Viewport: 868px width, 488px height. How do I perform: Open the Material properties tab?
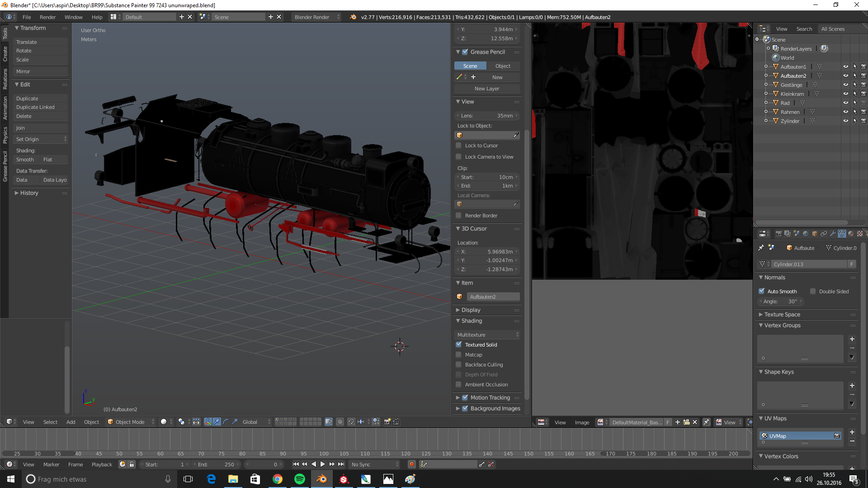pyautogui.click(x=851, y=234)
